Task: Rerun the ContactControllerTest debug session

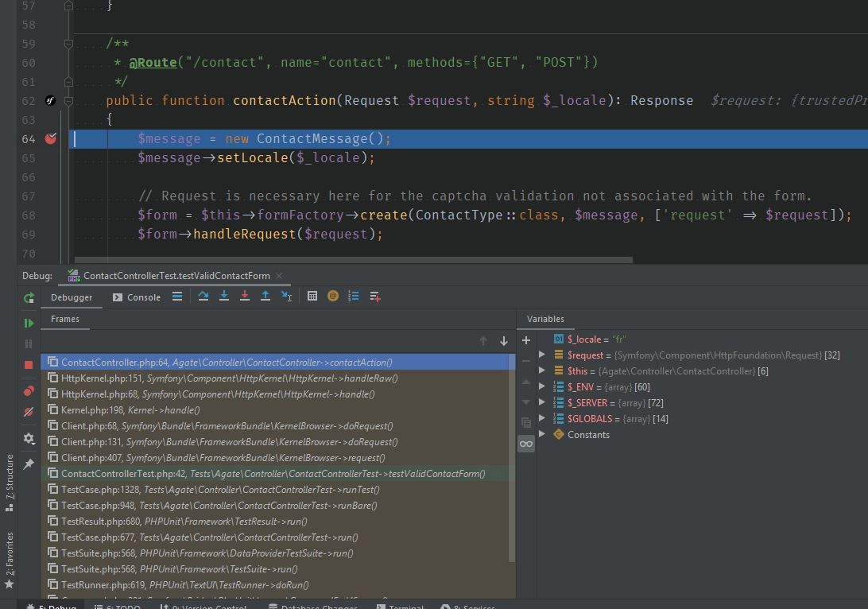Action: (x=29, y=298)
